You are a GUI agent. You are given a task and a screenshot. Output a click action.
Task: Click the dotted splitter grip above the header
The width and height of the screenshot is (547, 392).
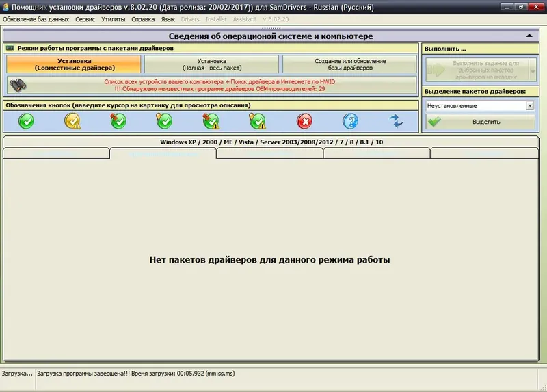[x=271, y=28]
